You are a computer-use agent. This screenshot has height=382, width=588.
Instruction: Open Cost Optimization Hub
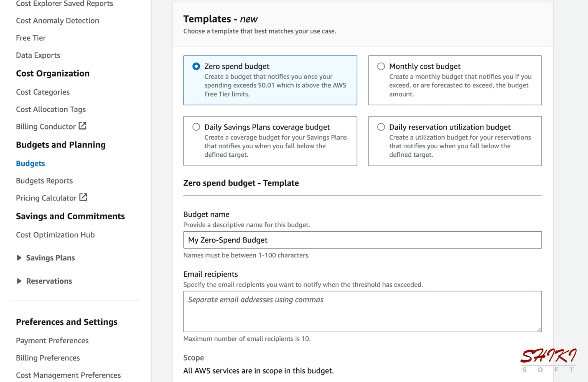(55, 235)
